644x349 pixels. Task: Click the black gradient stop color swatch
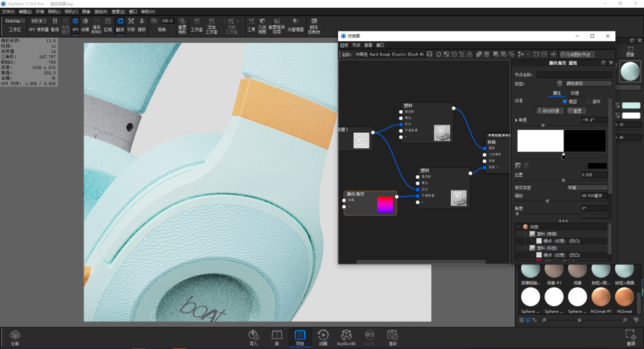tap(597, 166)
